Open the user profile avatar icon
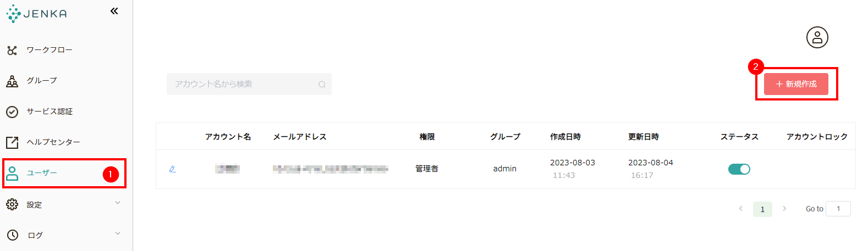The image size is (868, 251). pos(817,37)
